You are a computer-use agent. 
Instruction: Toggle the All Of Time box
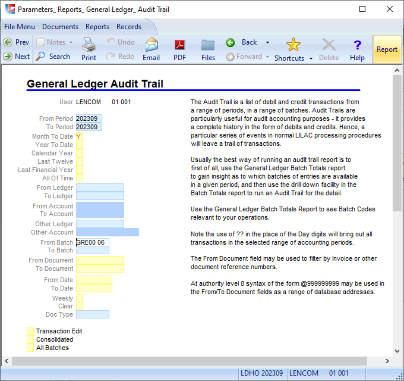click(79, 178)
